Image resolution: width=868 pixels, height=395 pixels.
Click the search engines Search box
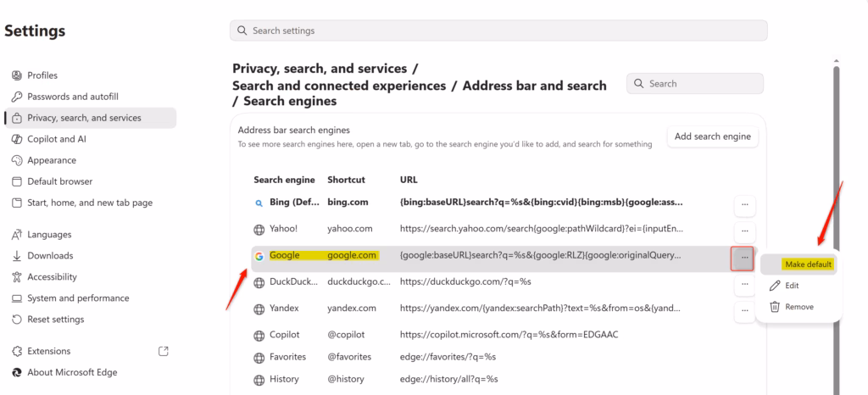pos(695,84)
